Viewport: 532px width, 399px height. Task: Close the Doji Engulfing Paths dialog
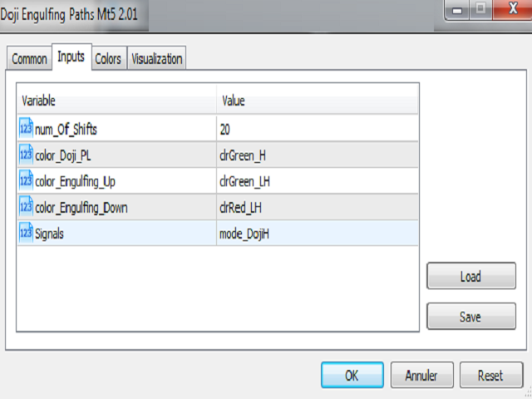[513, 9]
